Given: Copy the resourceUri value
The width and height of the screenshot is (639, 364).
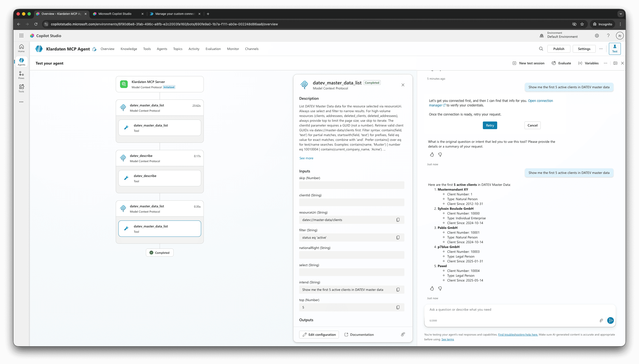Looking at the screenshot, I should pos(398,220).
